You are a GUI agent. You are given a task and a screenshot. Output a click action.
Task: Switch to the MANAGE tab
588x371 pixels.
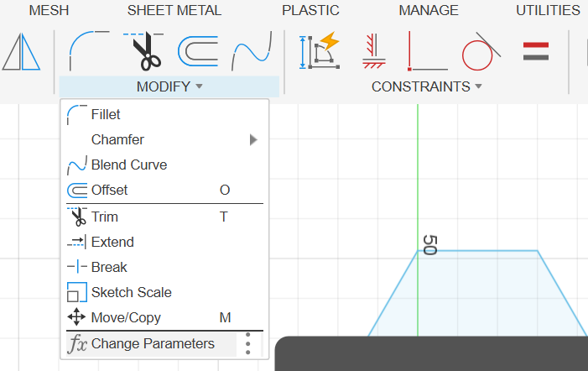click(x=429, y=10)
